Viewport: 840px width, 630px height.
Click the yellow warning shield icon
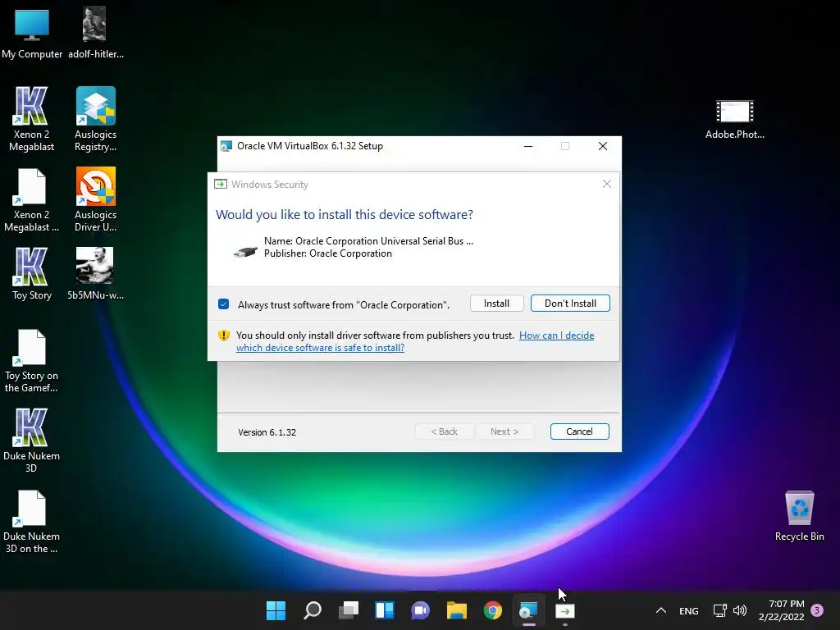[x=224, y=336]
